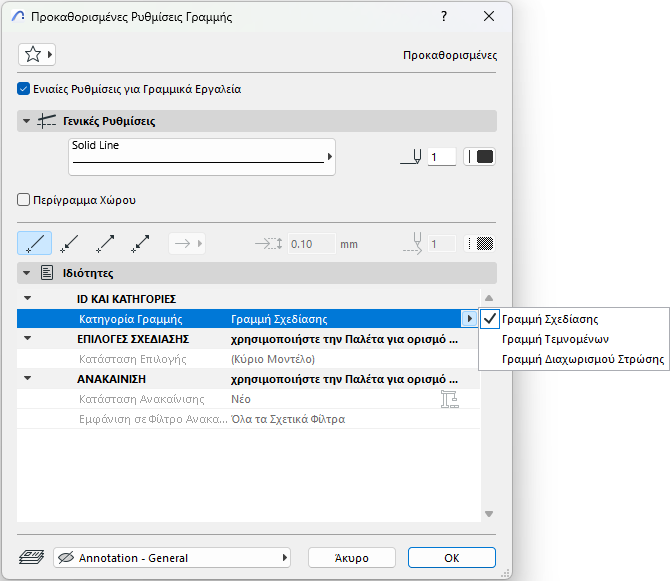Select arrowhead at end point option
This screenshot has width=671, height=581.
[x=105, y=243]
